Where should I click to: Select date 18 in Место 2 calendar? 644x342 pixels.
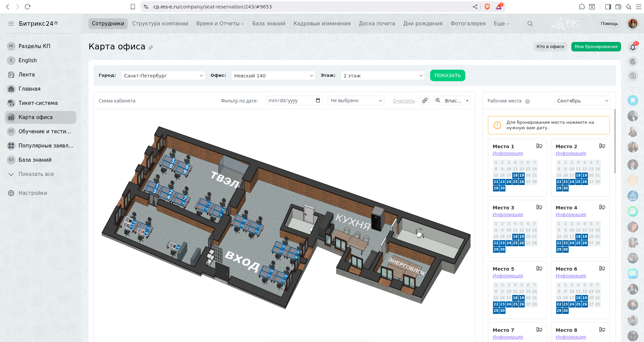coord(578,175)
